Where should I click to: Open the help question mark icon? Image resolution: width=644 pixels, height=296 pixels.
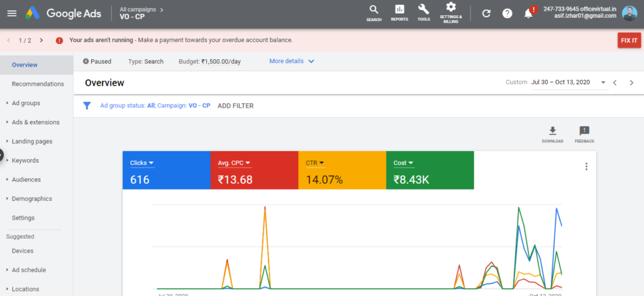(x=507, y=13)
